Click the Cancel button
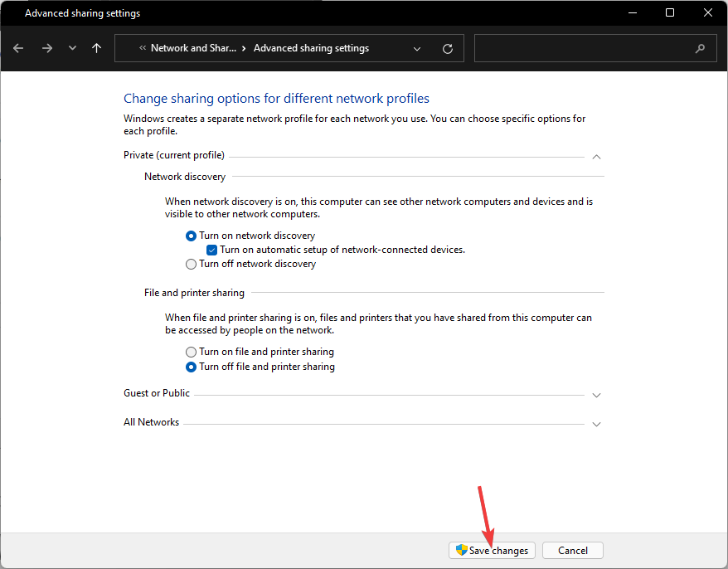 tap(572, 550)
